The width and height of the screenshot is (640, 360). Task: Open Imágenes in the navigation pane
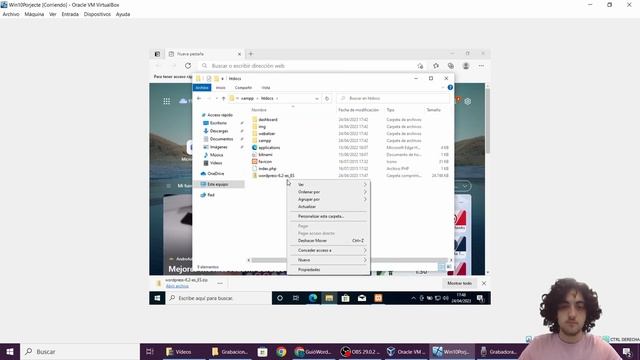218,147
